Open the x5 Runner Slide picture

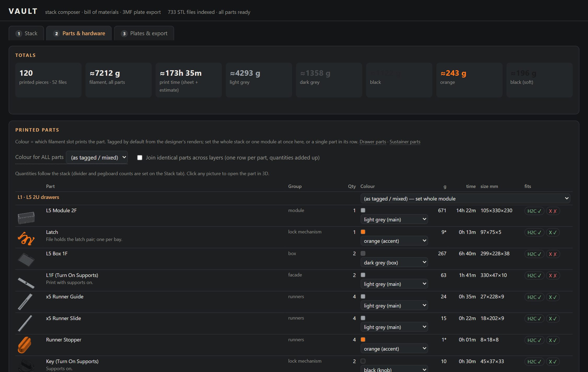[x=25, y=323]
